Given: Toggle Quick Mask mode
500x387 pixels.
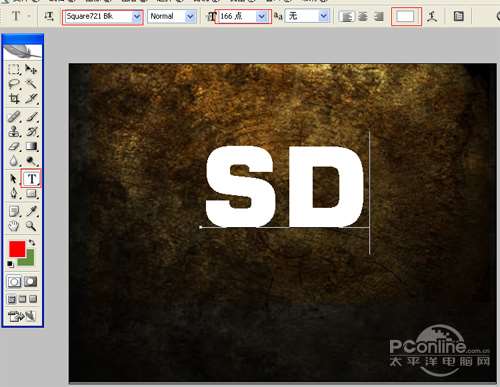Looking at the screenshot, I should tap(31, 282).
